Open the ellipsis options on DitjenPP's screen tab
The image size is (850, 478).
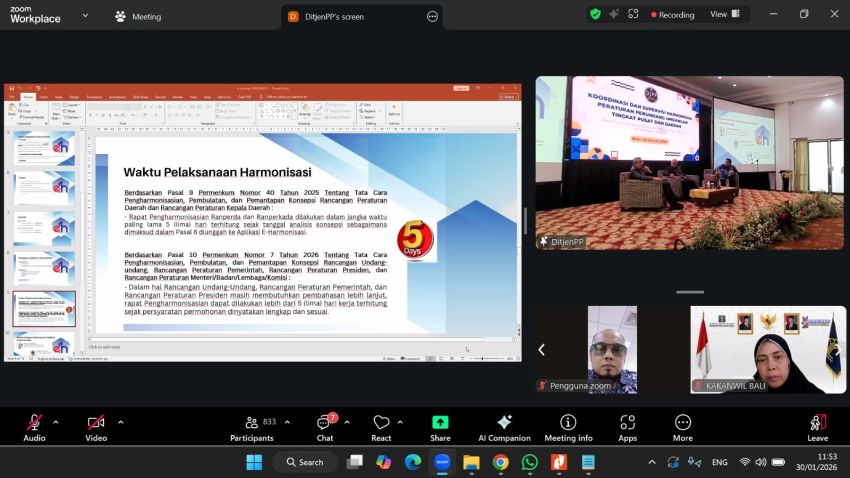tap(432, 17)
